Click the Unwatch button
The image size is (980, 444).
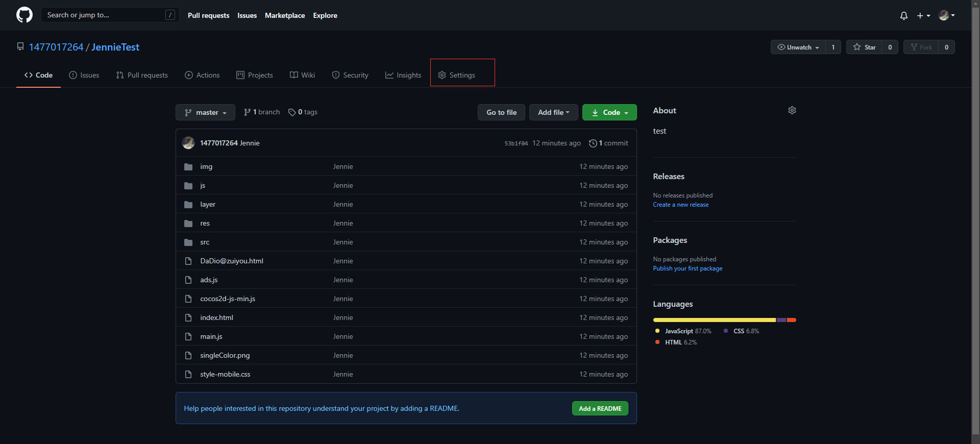point(798,47)
